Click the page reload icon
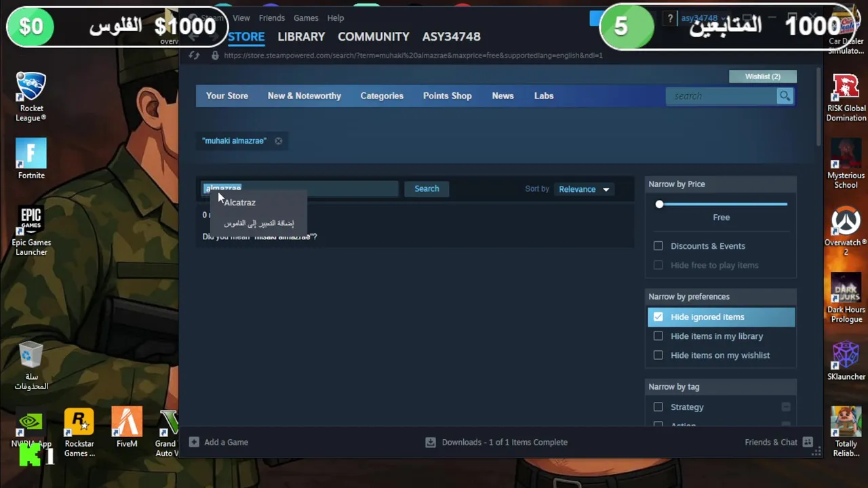Image resolution: width=868 pixels, height=488 pixels. pos(194,56)
